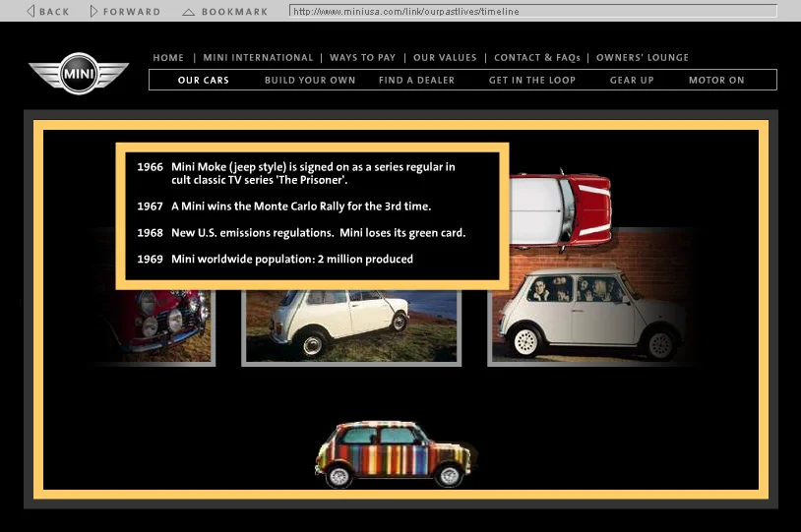Click the top-view red and white Mini
The image size is (801, 532).
pyautogui.click(x=560, y=210)
